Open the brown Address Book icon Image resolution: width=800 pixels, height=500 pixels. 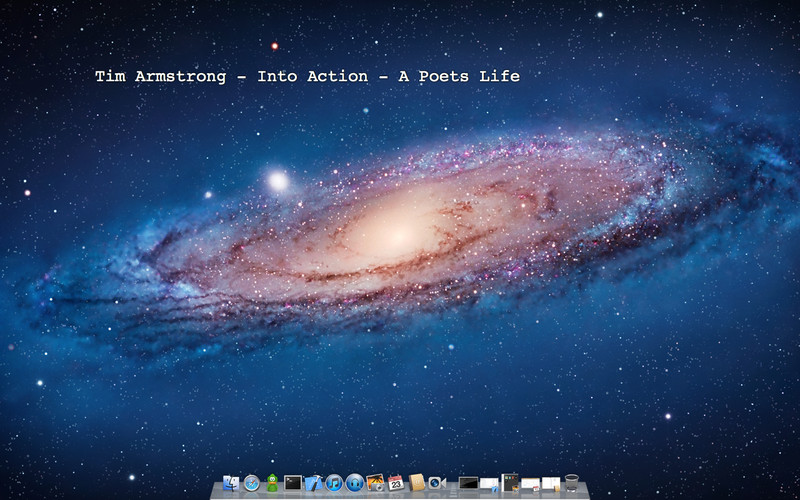click(x=417, y=483)
